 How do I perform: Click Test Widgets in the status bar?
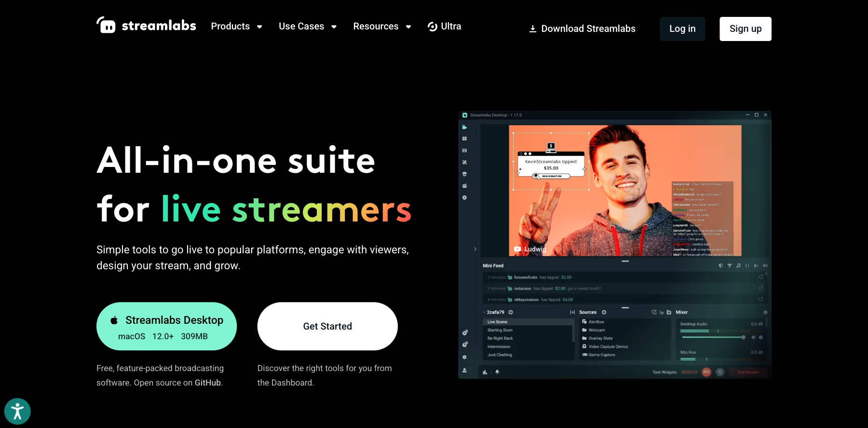coord(665,372)
